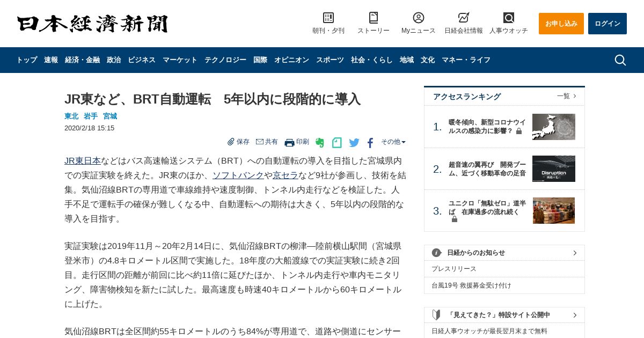The image size is (644, 338).
Task: Open the 日経人事ウオッチが最長翌月末まで無料 link
Action: pyautogui.click(x=489, y=331)
